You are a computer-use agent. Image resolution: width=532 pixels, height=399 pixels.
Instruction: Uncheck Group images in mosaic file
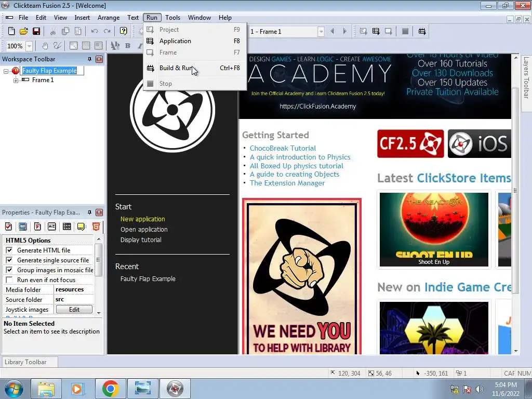tap(9, 270)
